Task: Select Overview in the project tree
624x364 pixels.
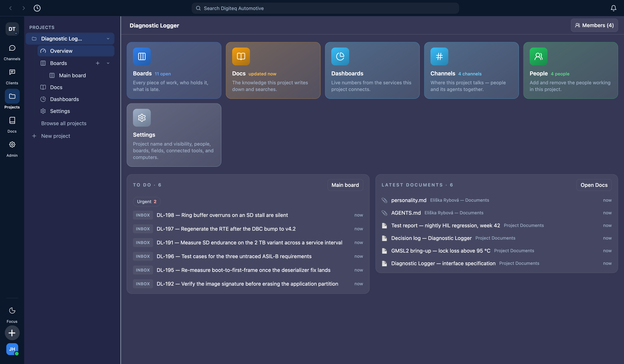Action: coord(76,51)
